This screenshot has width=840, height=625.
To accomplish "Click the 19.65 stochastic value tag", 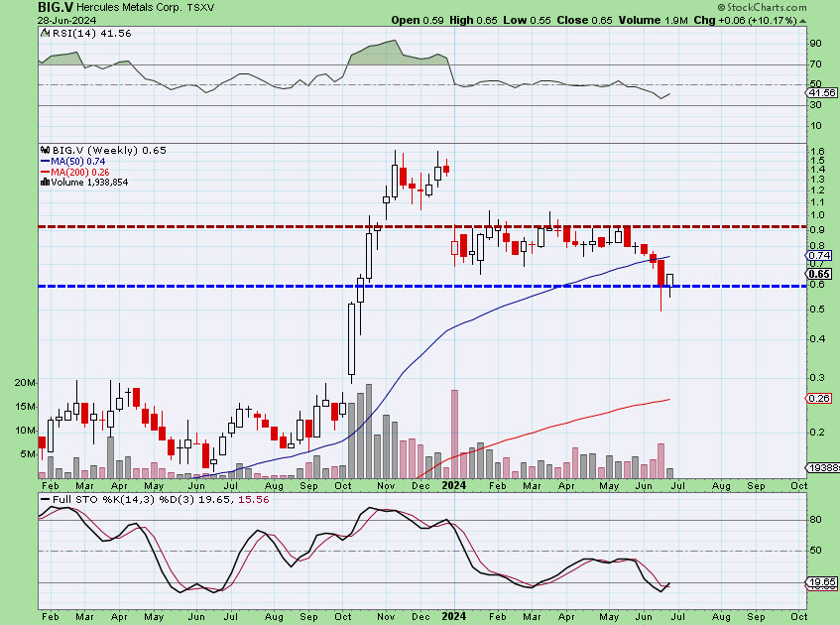I will point(820,584).
